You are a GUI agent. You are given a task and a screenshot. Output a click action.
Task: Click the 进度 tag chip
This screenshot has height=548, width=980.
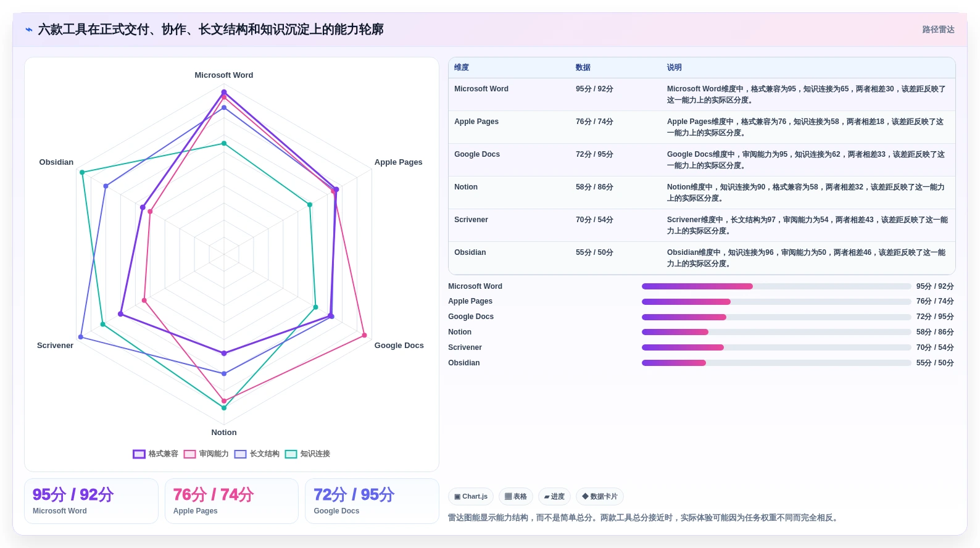pyautogui.click(x=554, y=496)
